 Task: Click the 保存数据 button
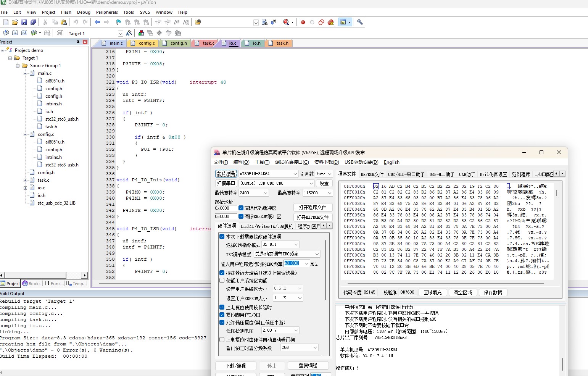click(x=493, y=292)
